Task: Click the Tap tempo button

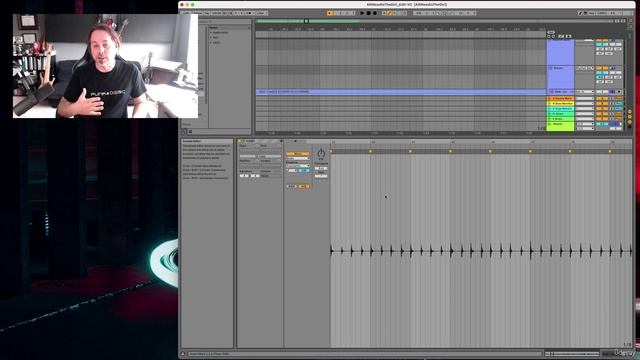Action: [x=207, y=13]
